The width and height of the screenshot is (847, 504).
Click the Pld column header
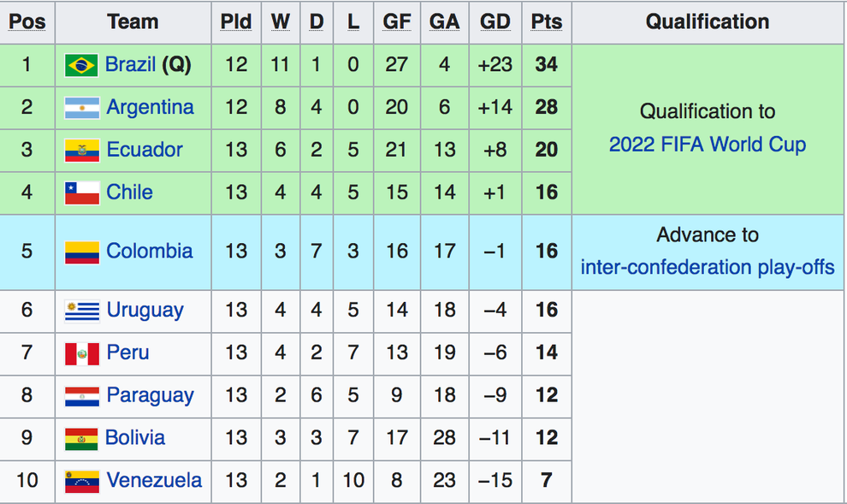click(236, 22)
